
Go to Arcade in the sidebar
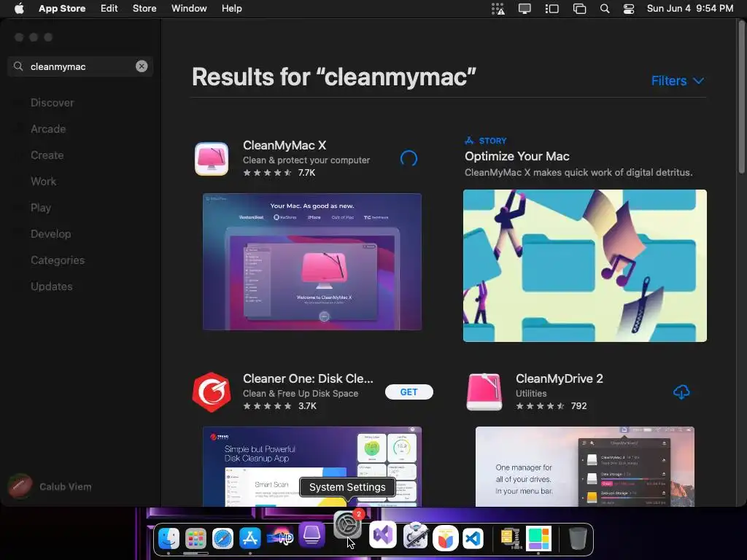point(48,129)
